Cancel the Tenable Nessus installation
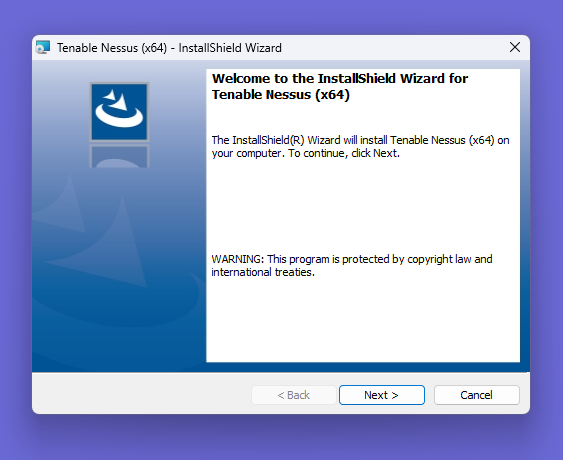This screenshot has height=460, width=563. (476, 395)
